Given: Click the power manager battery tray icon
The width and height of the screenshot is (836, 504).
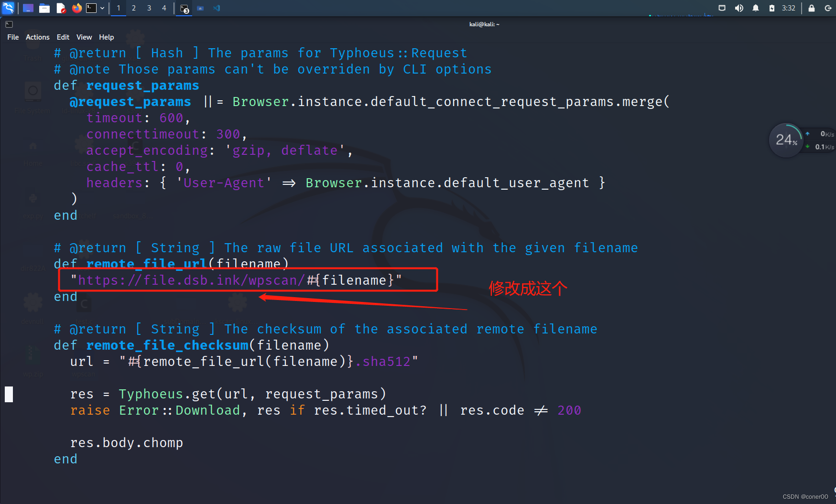Looking at the screenshot, I should [x=771, y=8].
